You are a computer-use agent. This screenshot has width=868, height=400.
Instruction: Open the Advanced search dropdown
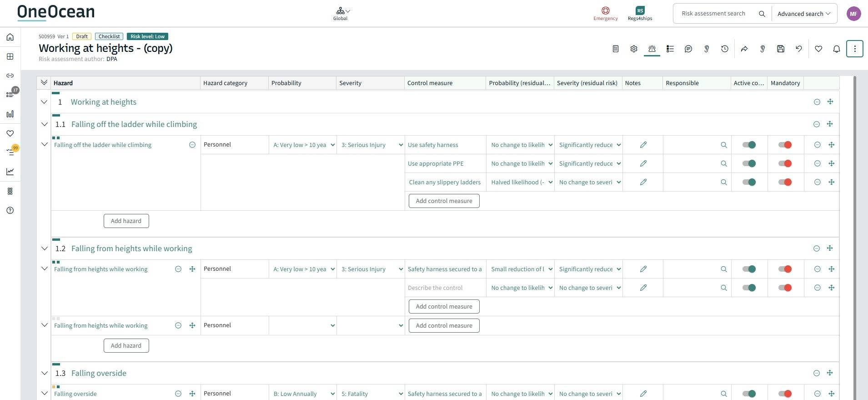803,14
